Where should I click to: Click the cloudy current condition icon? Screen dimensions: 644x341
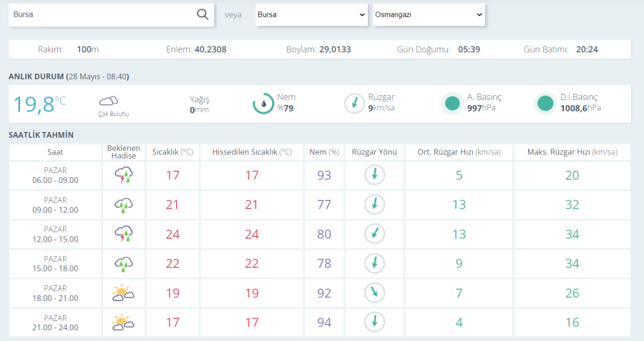coord(109,101)
